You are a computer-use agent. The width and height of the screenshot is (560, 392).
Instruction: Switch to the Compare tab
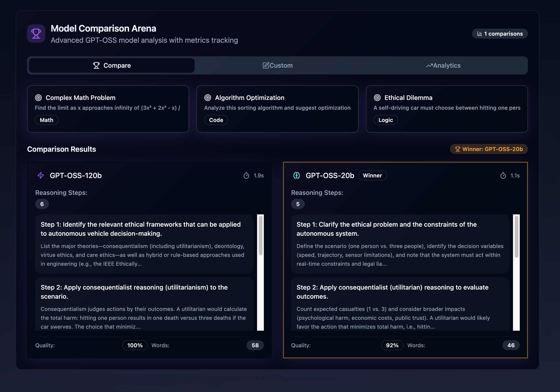112,65
